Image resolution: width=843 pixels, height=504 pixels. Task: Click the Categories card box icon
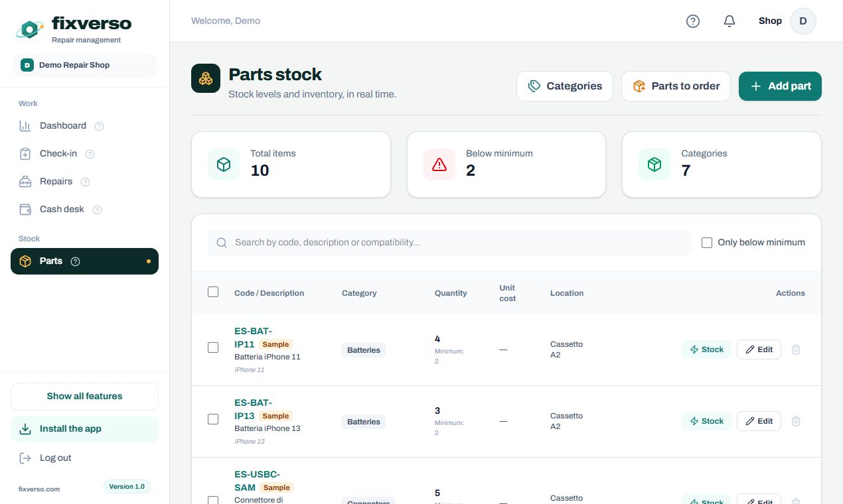pyautogui.click(x=654, y=164)
